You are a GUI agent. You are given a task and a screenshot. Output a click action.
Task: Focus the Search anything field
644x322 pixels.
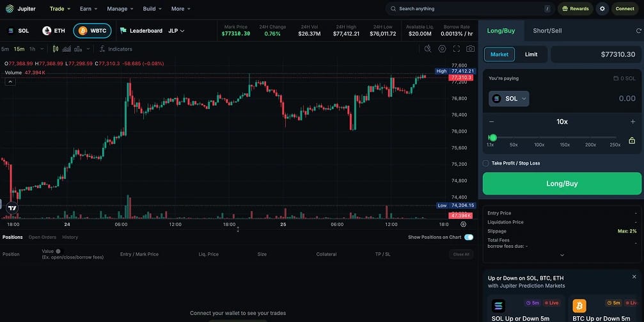click(x=470, y=8)
